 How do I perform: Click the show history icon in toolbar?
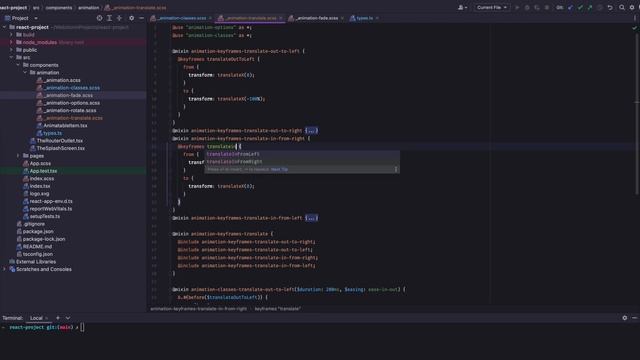tap(600, 7)
